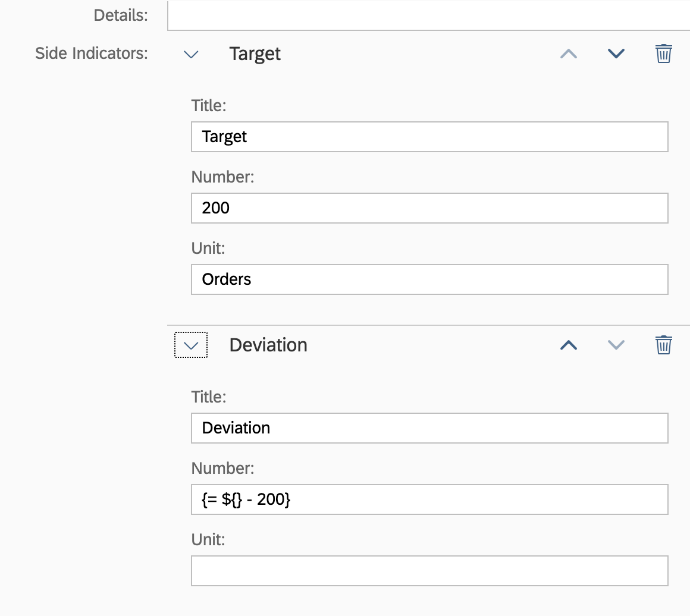Move the Deviation indicator up
Viewport: 690px width, 616px height.
(568, 344)
